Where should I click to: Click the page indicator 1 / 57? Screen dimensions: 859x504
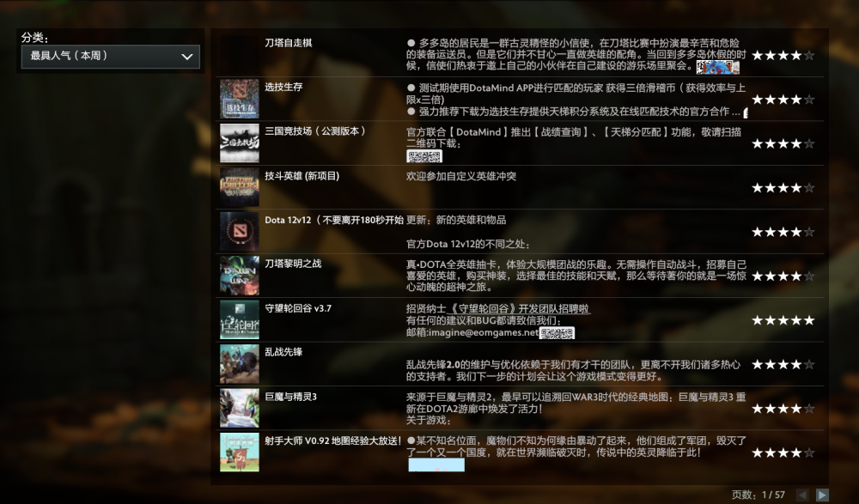pos(773,495)
